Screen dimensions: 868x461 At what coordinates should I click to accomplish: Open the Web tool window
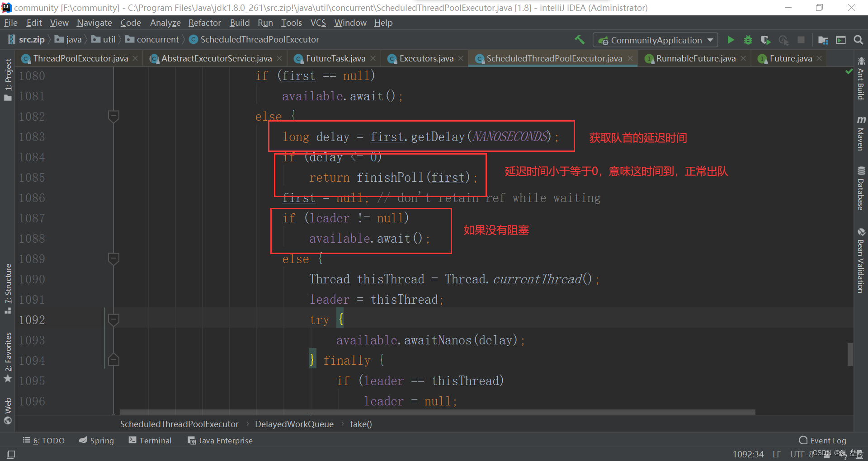coord(8,410)
